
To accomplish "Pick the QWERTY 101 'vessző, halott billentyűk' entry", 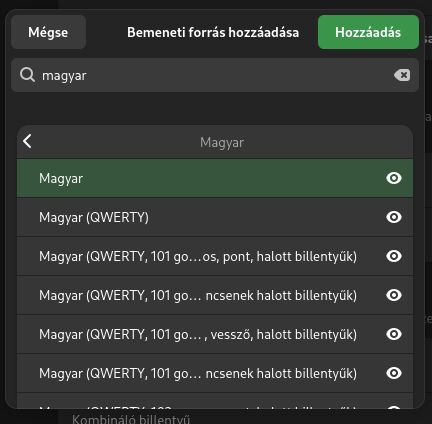I will (215, 334).
